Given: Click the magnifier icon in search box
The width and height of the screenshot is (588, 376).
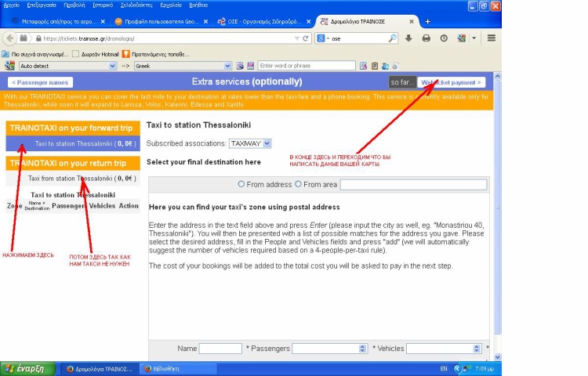Looking at the screenshot, I should pos(392,38).
